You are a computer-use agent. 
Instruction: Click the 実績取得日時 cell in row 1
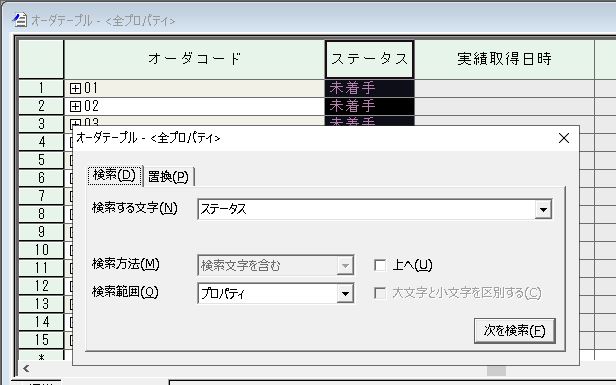coord(504,88)
